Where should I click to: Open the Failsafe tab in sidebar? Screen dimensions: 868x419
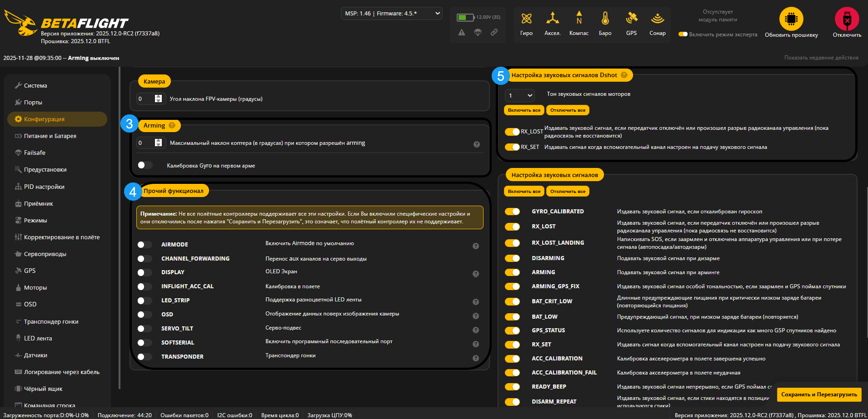pos(35,153)
